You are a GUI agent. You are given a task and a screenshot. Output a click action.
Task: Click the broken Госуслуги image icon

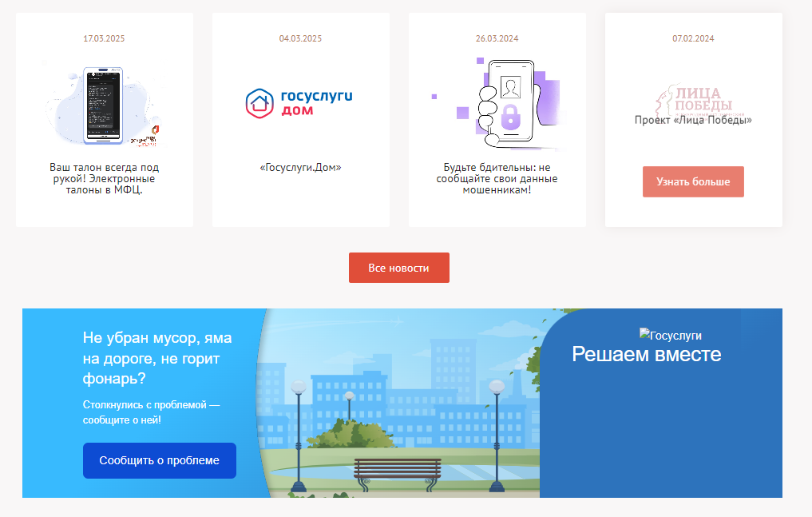click(644, 334)
